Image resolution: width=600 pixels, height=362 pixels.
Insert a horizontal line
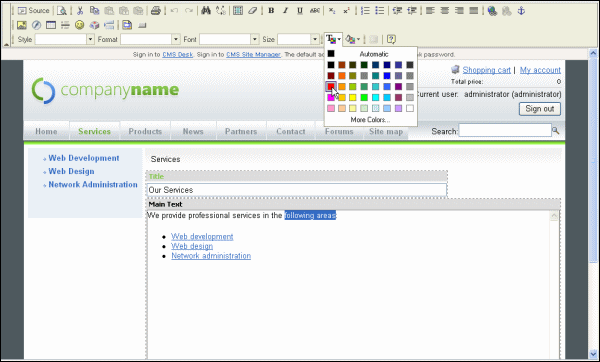click(65, 25)
